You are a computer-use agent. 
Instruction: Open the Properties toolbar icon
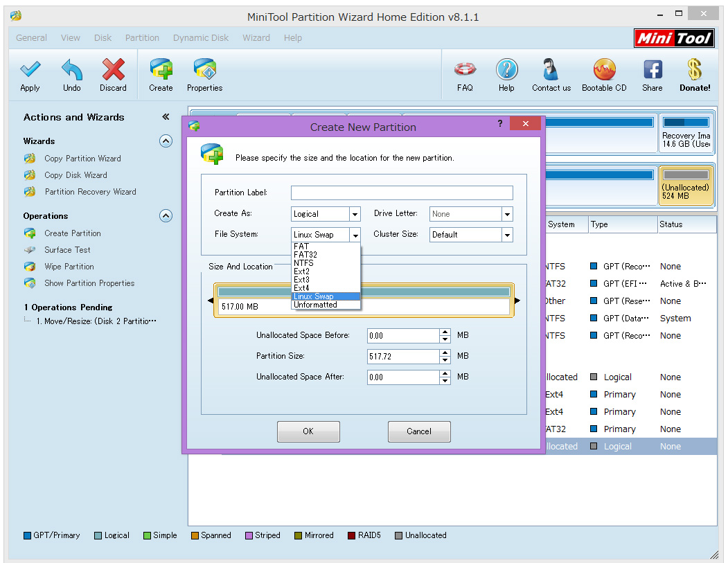(x=205, y=70)
